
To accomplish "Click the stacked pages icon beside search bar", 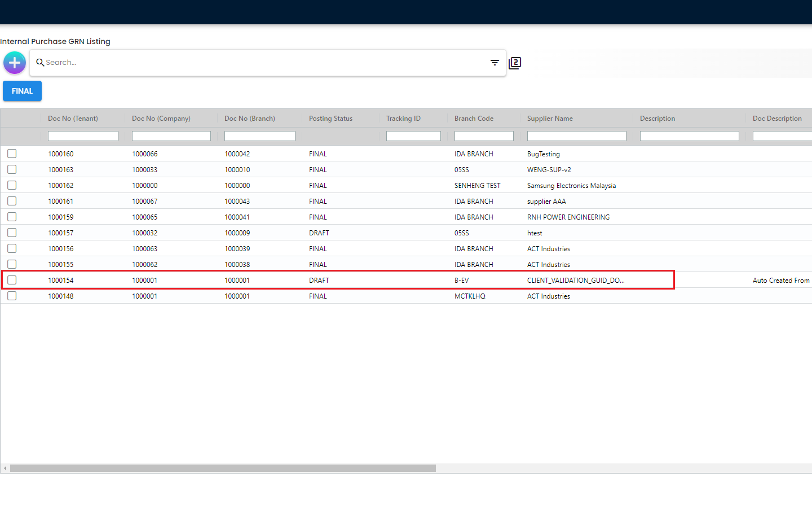I will point(515,63).
